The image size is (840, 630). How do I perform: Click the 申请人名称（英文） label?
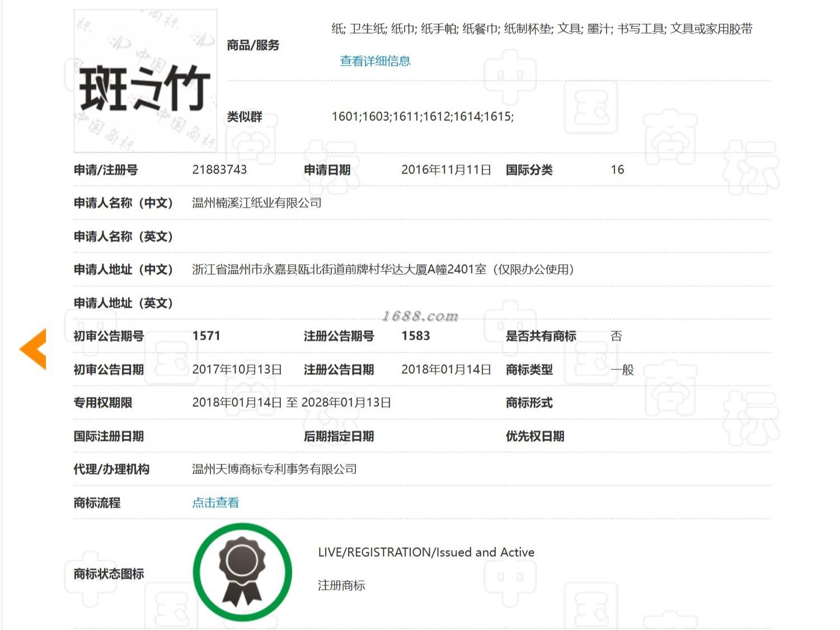[124, 236]
